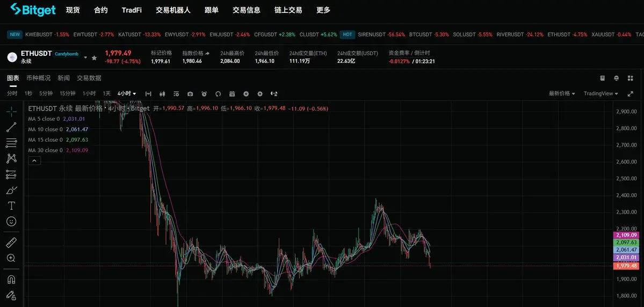Select the text annotation tool
Screen dimensions: 644x307
11,206
